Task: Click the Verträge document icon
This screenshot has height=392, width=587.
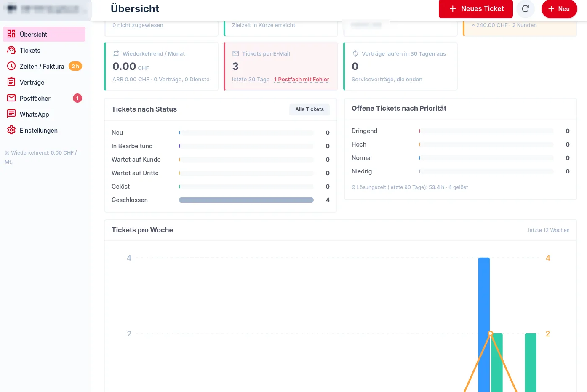Action: coord(11,82)
